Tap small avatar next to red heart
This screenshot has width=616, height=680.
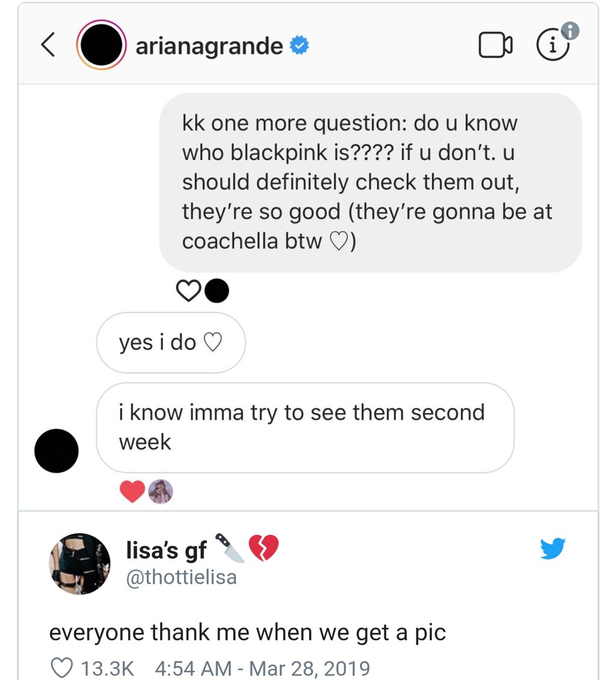pyautogui.click(x=161, y=492)
